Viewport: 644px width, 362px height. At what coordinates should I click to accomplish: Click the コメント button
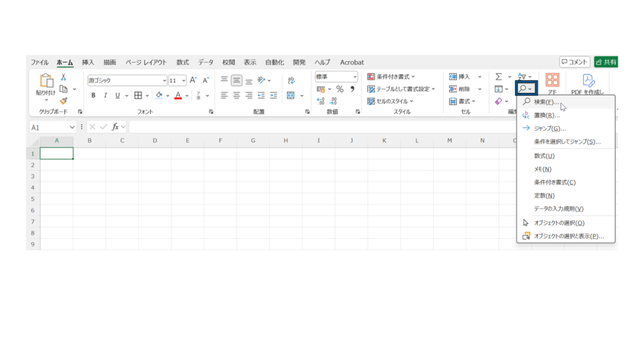(x=574, y=62)
